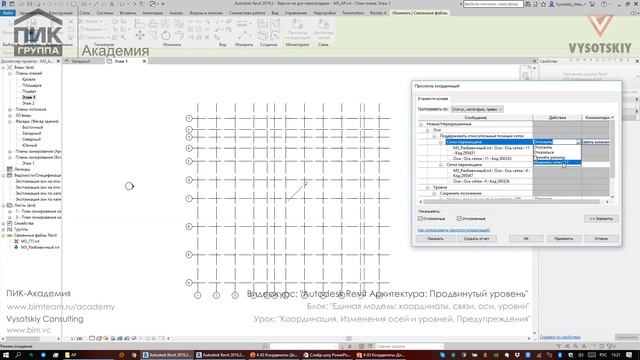
Task: Click the taskbar search icon
Action: point(18,355)
